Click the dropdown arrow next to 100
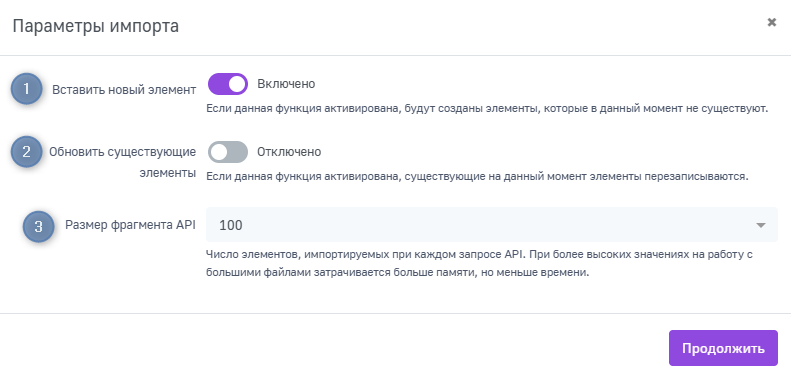Image resolution: width=791 pixels, height=380 pixels. coord(761,225)
